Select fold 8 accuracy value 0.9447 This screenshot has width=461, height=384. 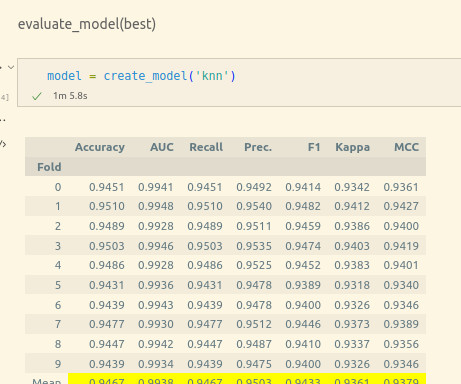[x=107, y=344]
